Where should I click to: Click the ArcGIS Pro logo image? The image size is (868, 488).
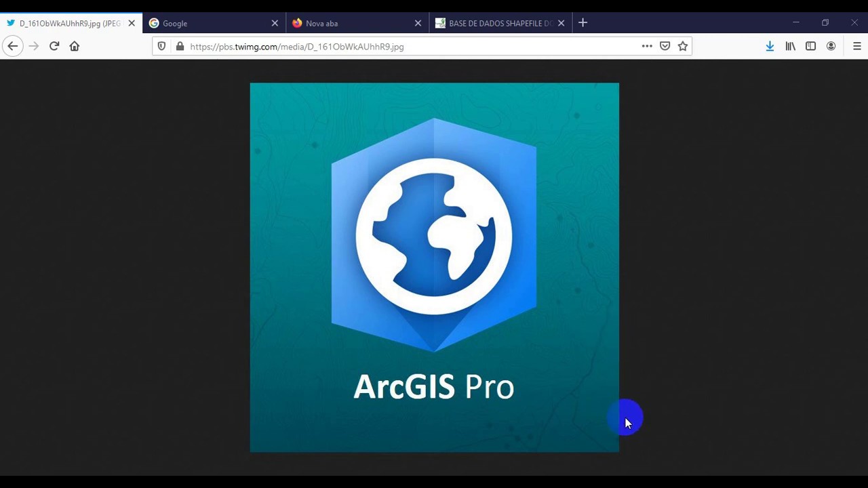(434, 267)
